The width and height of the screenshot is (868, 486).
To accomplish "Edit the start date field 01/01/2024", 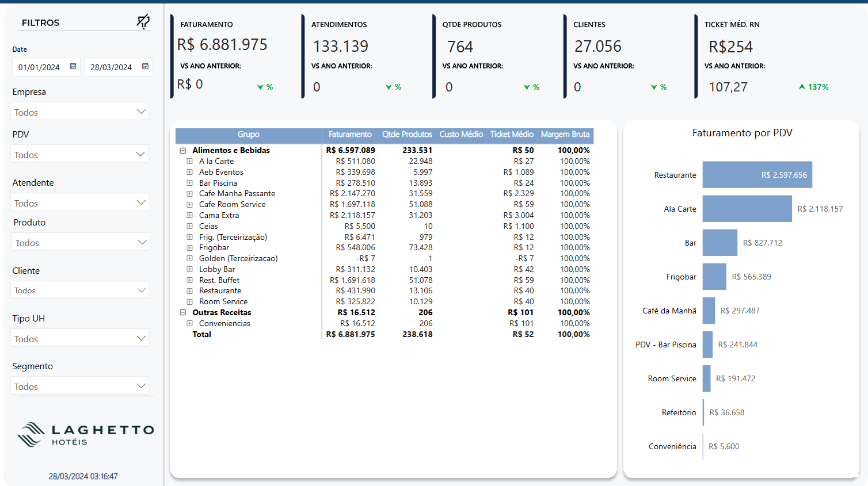I will tap(46, 67).
